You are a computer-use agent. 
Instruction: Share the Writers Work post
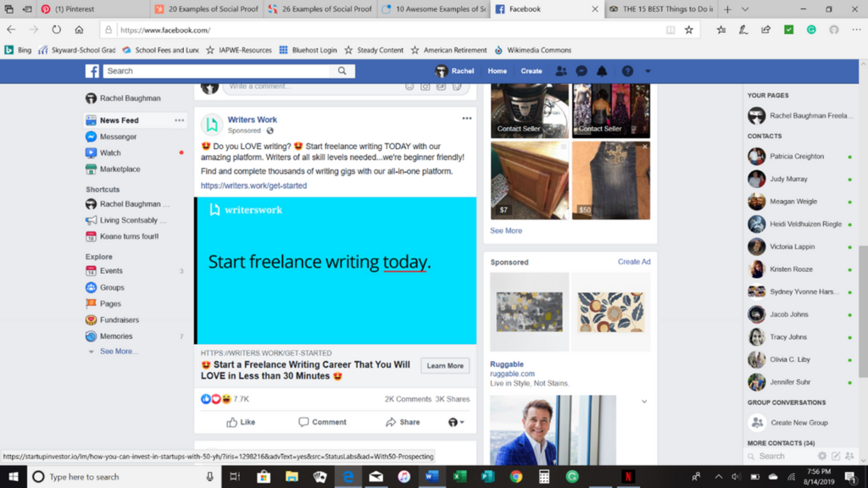[x=403, y=422]
